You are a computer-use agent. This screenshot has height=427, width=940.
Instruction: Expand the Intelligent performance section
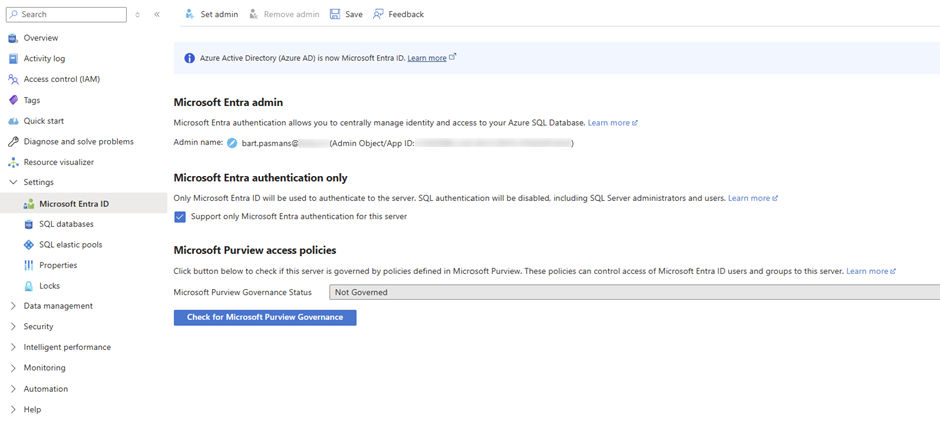click(13, 347)
